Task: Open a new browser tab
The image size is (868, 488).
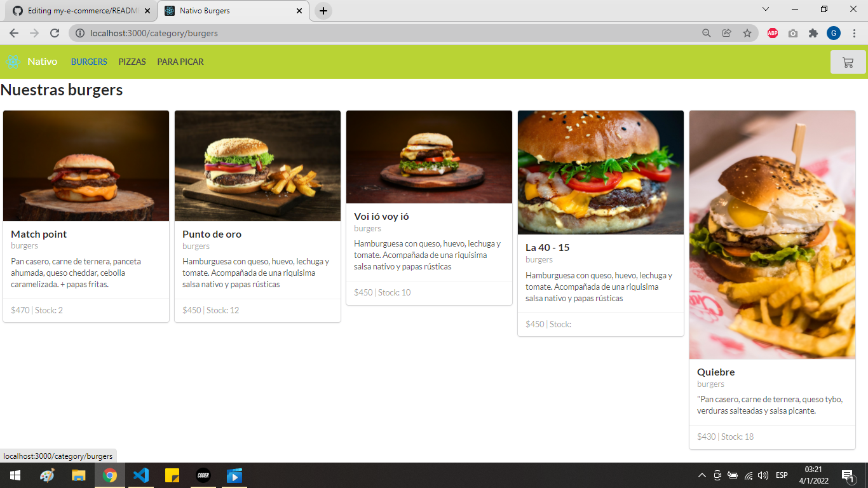Action: coord(323,10)
